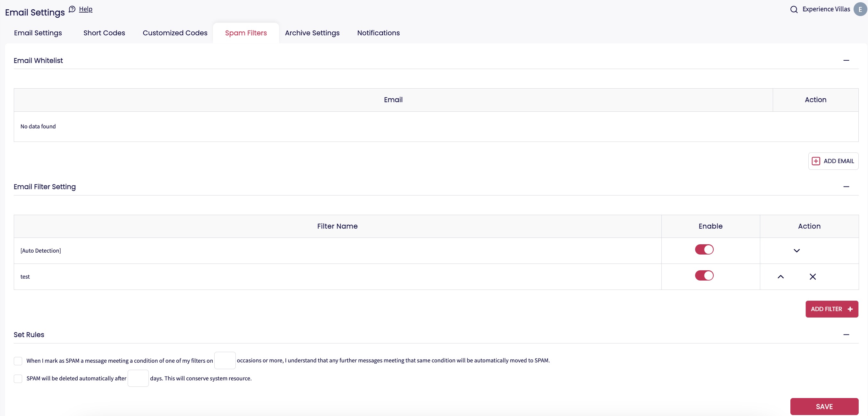Click the plus icon in Add Email
This screenshot has height=416, width=868.
[816, 161]
